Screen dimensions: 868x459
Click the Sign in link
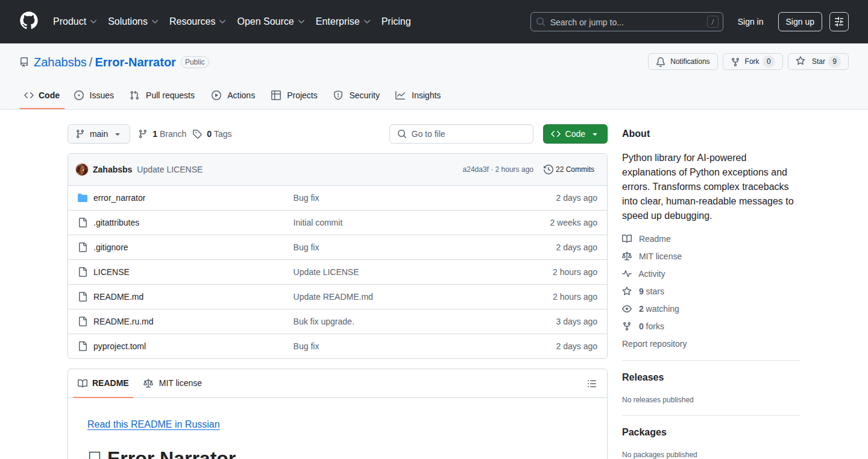(750, 22)
